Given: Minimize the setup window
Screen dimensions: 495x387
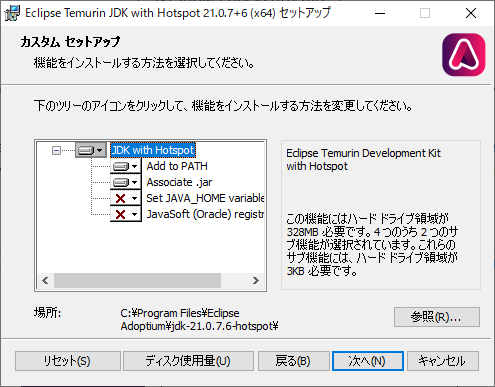Looking at the screenshot, I should point(380,13).
